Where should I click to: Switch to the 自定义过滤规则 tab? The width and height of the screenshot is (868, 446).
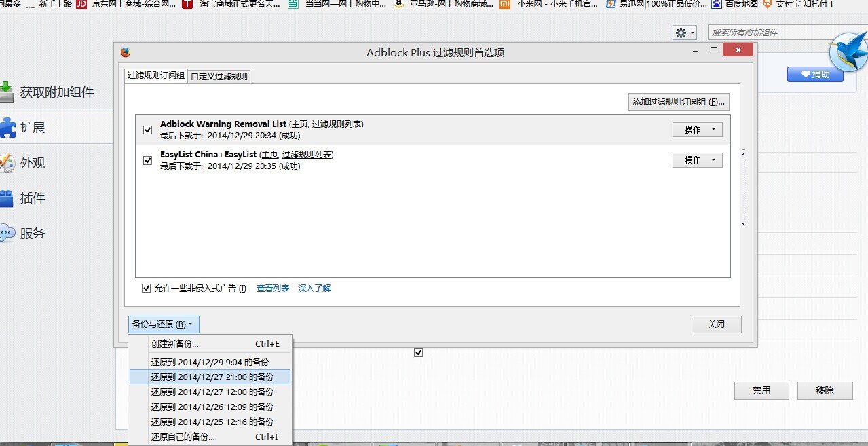[219, 77]
